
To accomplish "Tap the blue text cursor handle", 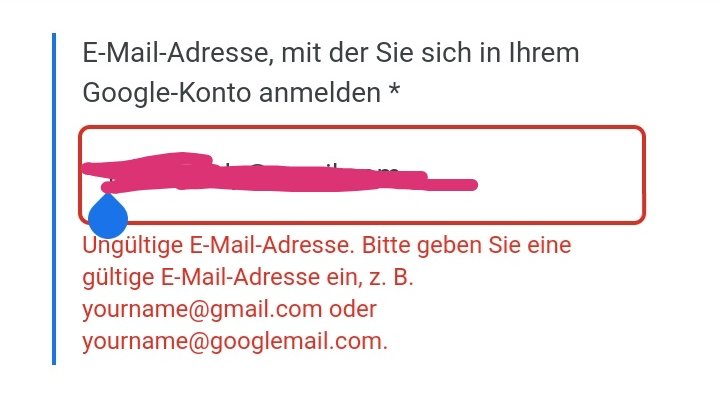I will tap(107, 216).
